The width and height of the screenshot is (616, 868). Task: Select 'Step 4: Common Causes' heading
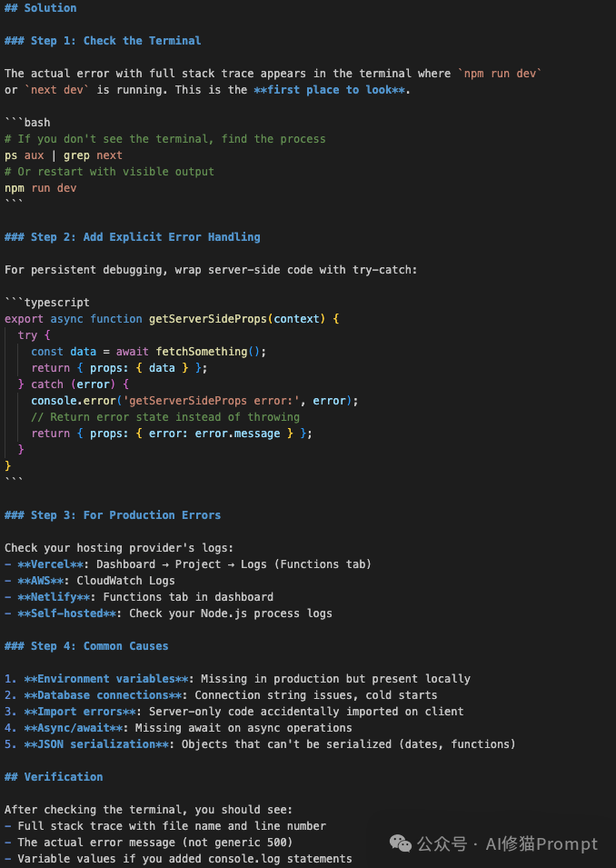(x=86, y=646)
